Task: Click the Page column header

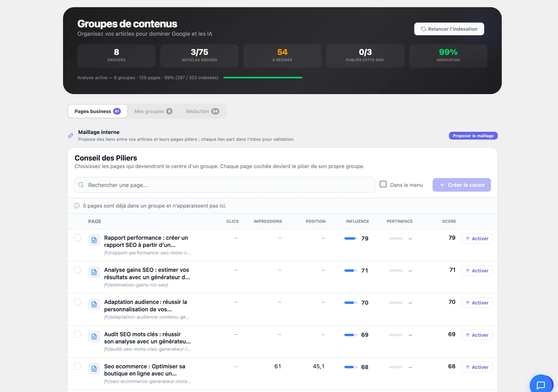Action: coord(95,221)
